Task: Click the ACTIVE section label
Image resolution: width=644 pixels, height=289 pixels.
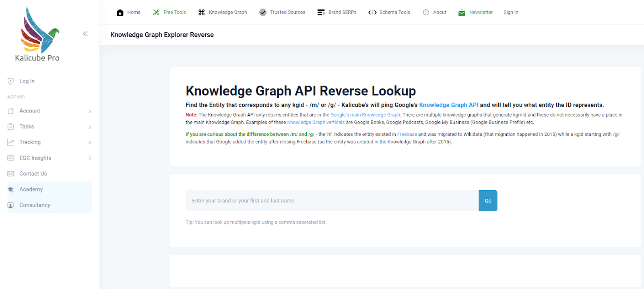Action: pos(16,97)
